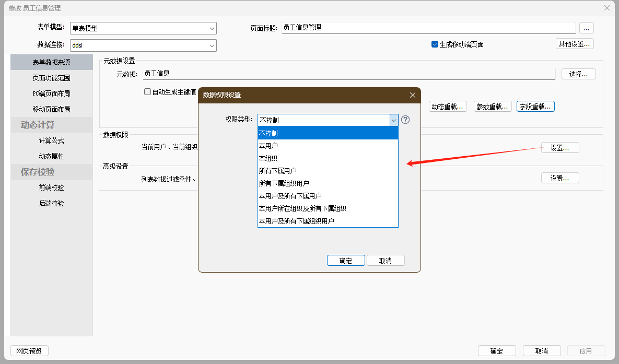
Task: Open the 数据连接 dropdown
Action: tap(212, 45)
